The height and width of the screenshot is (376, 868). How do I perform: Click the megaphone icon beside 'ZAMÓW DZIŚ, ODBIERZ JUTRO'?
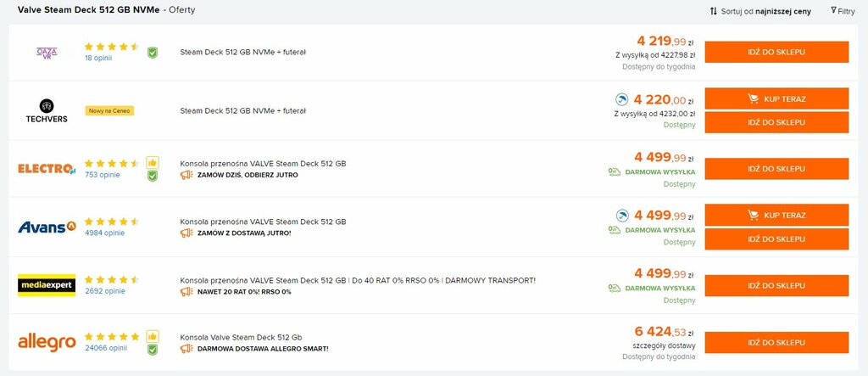point(186,175)
